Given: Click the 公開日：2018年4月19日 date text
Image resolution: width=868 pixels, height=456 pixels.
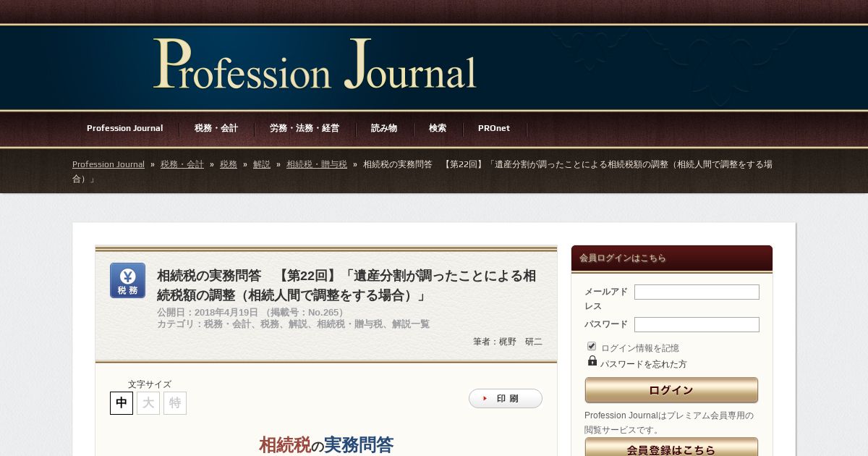Looking at the screenshot, I should pyautogui.click(x=208, y=313).
